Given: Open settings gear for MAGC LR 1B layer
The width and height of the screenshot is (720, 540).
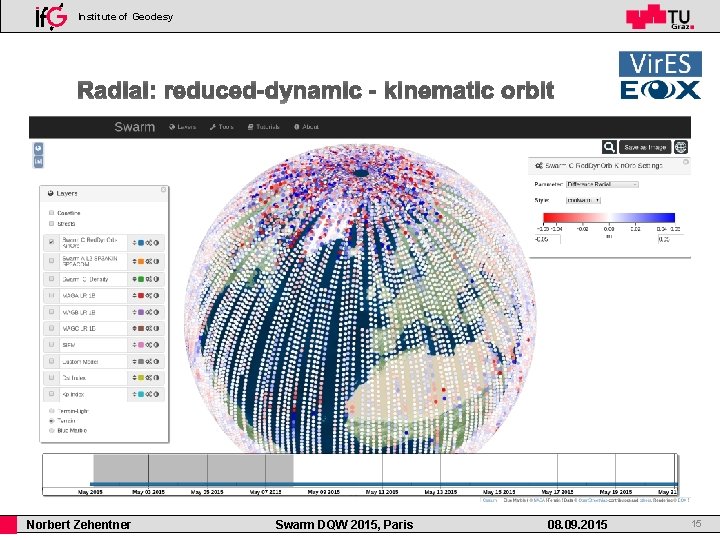Looking at the screenshot, I should tap(149, 329).
